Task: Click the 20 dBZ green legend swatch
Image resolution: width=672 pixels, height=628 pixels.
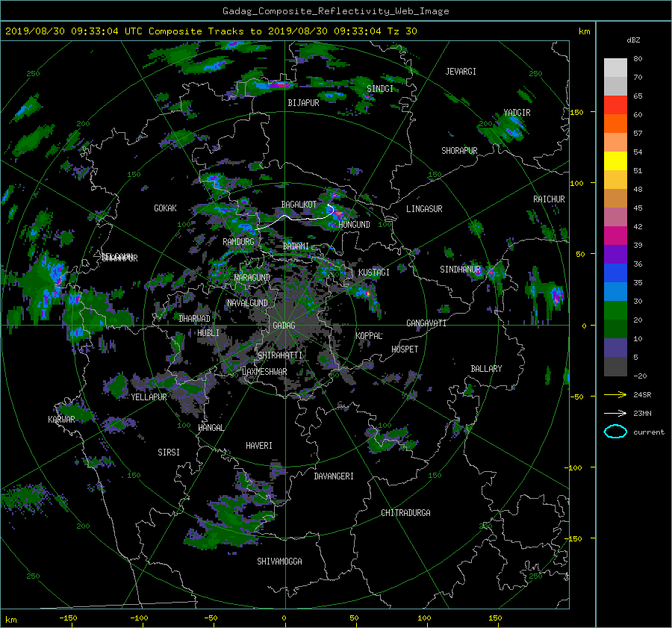Action: tap(615, 329)
